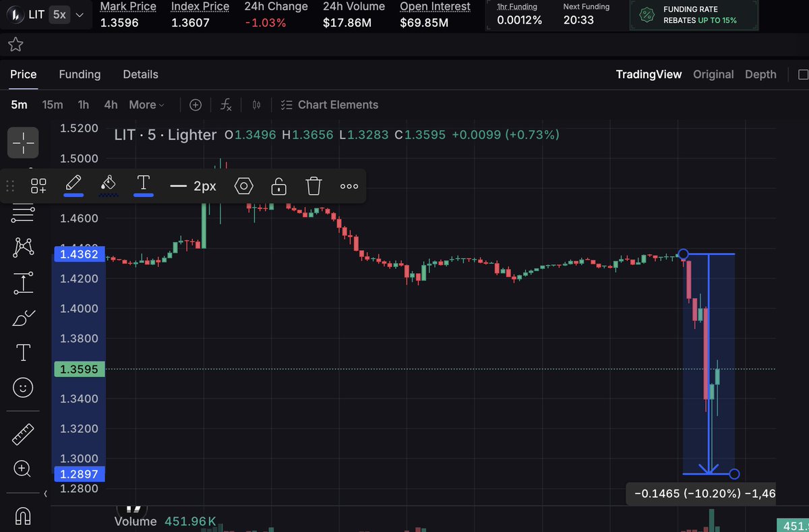Expand the More timeframes dropdown

(146, 105)
